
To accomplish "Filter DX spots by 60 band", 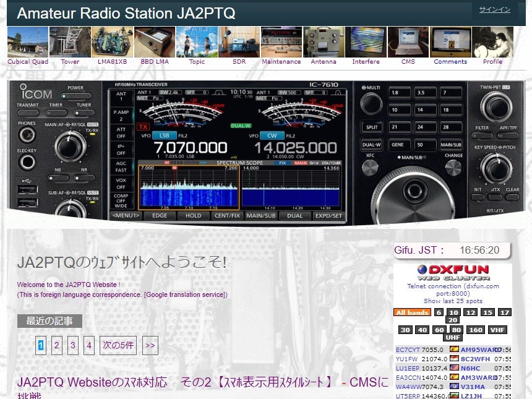I will [439, 330].
